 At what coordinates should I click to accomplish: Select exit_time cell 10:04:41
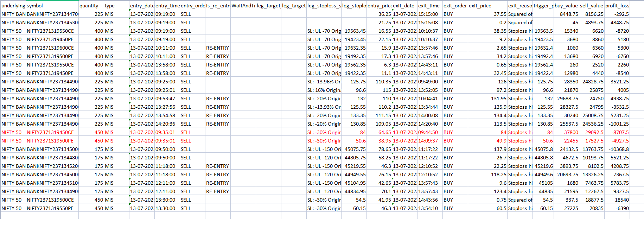coord(430,99)
